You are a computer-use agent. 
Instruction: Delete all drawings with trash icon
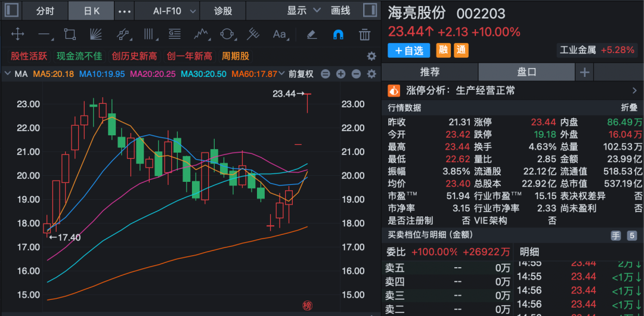coord(364,34)
